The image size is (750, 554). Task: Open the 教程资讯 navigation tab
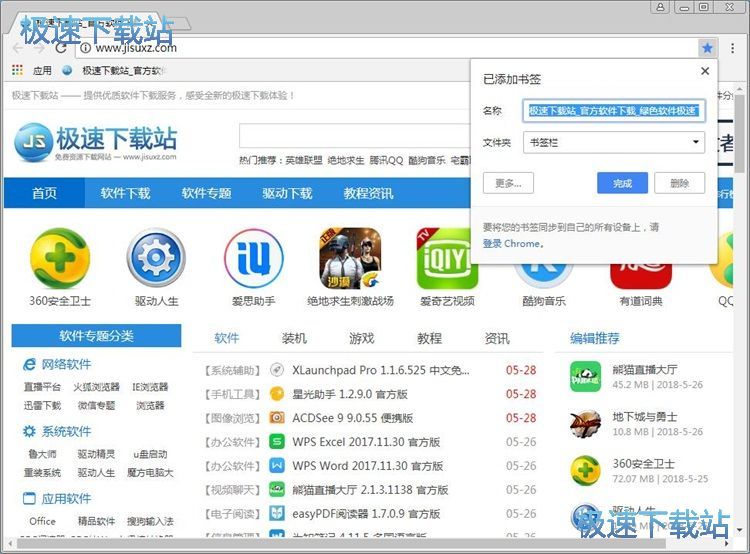(368, 193)
